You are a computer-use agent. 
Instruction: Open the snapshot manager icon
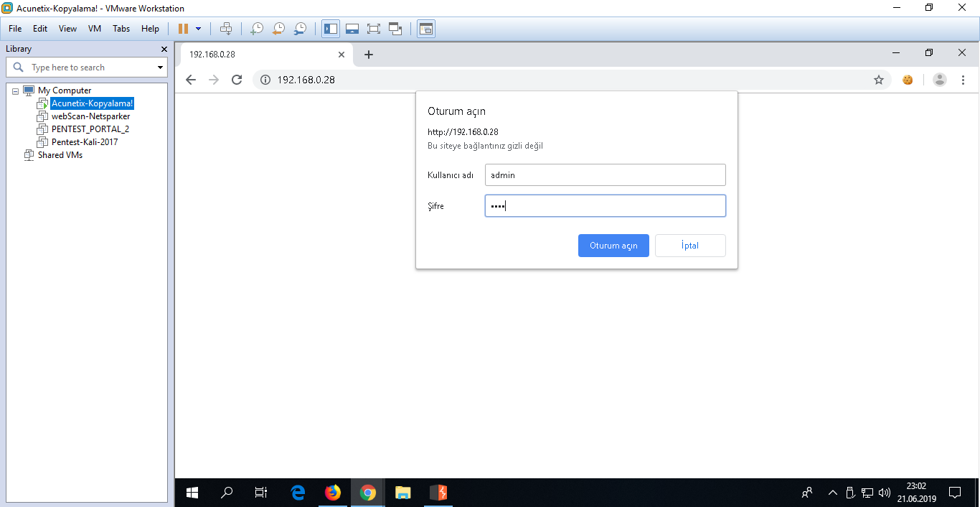click(x=300, y=29)
